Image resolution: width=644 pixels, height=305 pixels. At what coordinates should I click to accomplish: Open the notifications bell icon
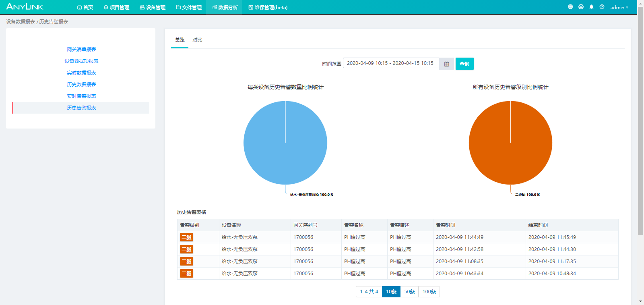[x=591, y=7]
